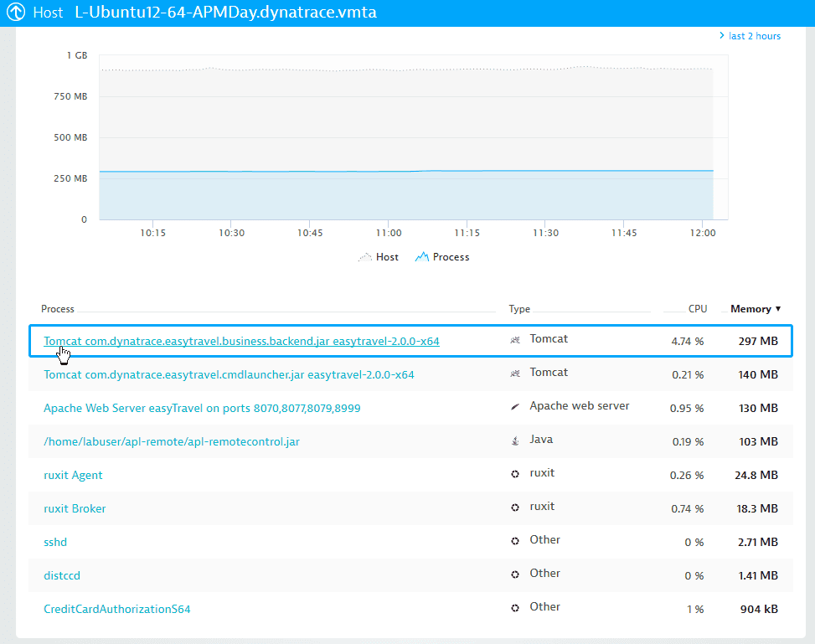This screenshot has height=644, width=815.
Task: Toggle the Process series in chart legend
Action: click(442, 257)
